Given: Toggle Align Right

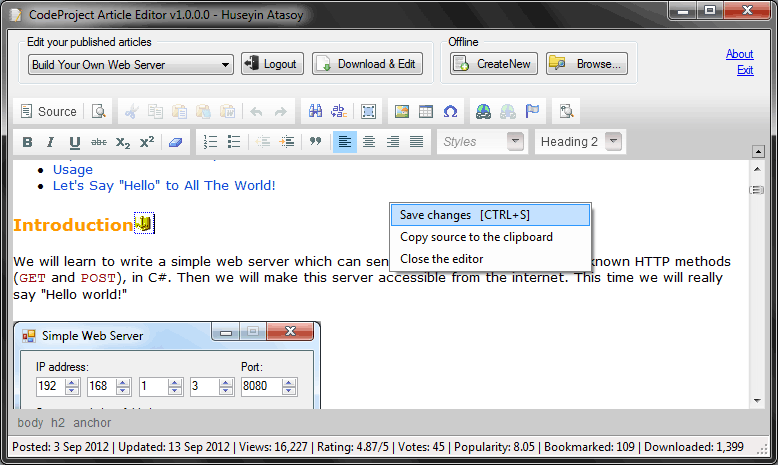Looking at the screenshot, I should tap(393, 142).
